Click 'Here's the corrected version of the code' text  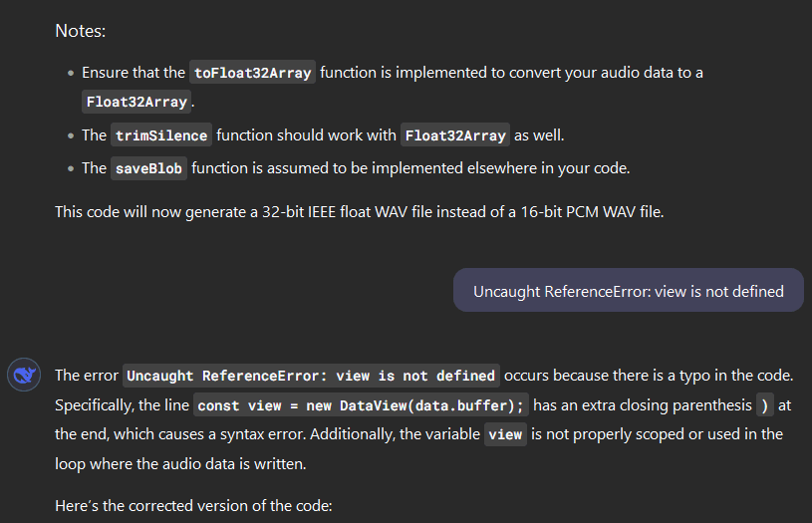tap(193, 505)
